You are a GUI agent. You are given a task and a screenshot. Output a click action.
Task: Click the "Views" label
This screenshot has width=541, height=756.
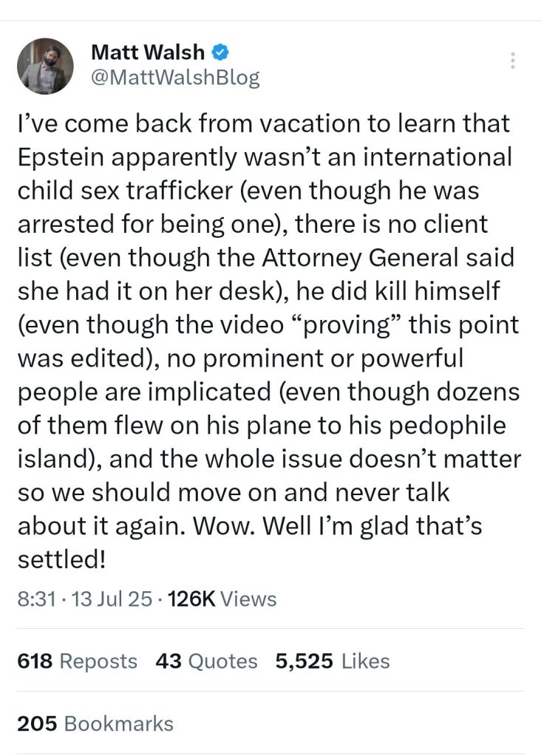click(x=249, y=599)
